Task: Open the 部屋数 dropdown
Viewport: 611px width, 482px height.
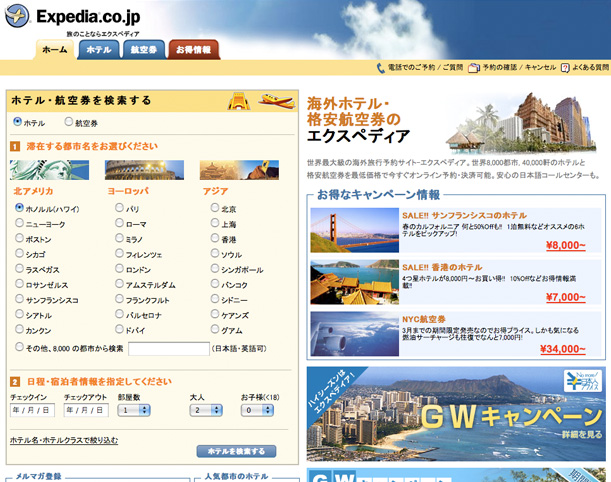Action: (x=134, y=410)
